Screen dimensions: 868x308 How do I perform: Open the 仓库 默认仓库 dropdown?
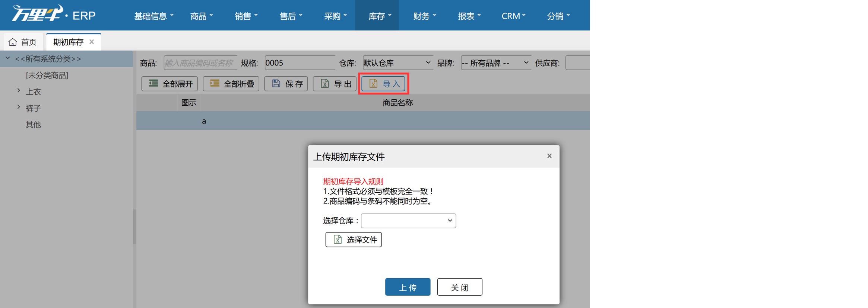pyautogui.click(x=397, y=63)
